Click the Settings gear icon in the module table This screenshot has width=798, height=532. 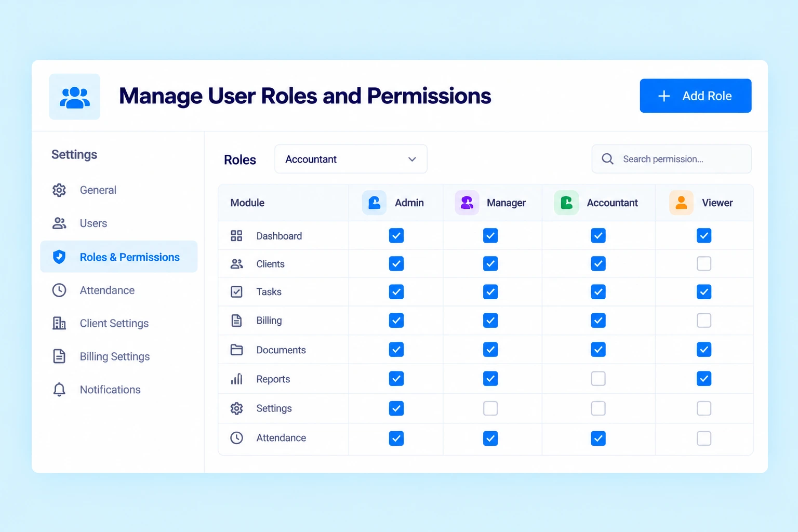[236, 408]
